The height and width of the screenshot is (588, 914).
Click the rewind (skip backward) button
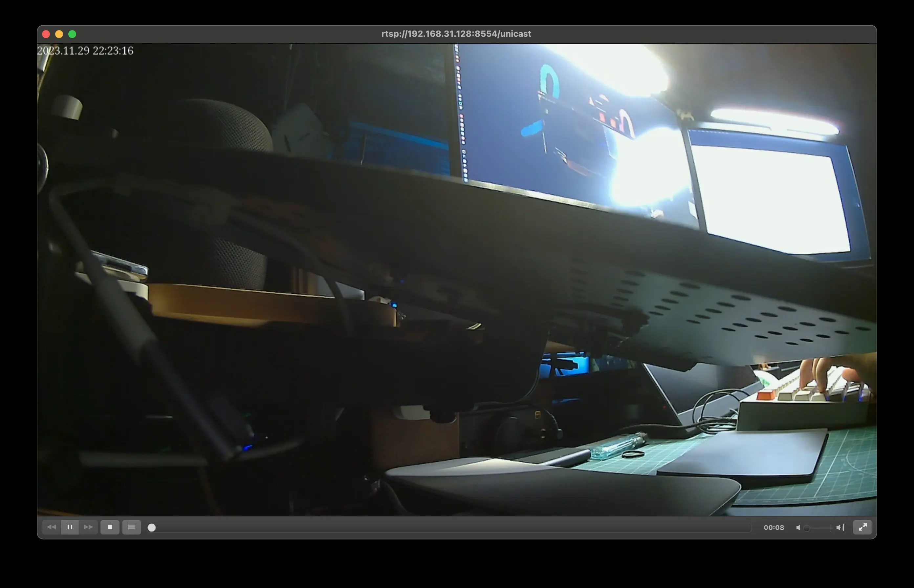tap(51, 527)
